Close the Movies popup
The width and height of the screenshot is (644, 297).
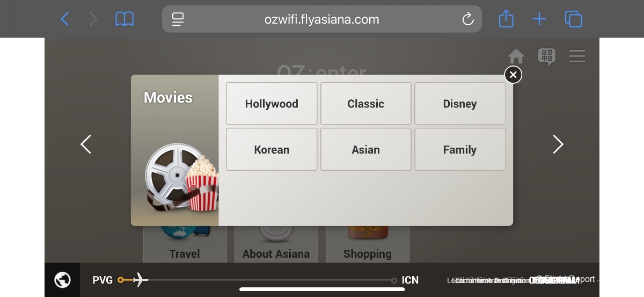pos(513,75)
